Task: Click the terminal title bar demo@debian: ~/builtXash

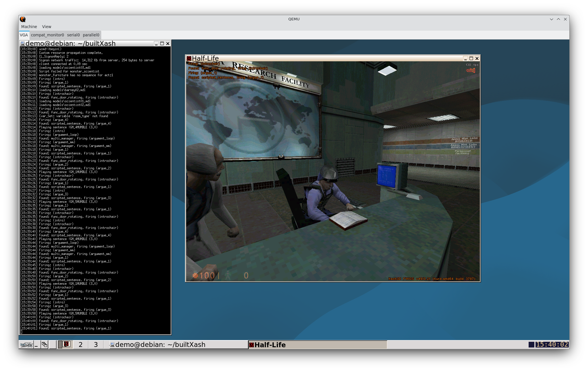Action: 71,44
